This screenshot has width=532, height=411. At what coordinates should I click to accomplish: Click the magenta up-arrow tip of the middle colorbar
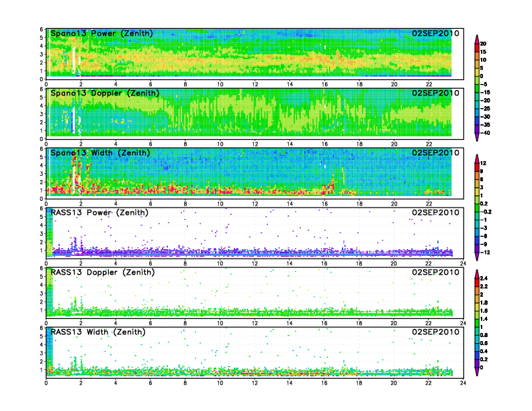(x=477, y=158)
